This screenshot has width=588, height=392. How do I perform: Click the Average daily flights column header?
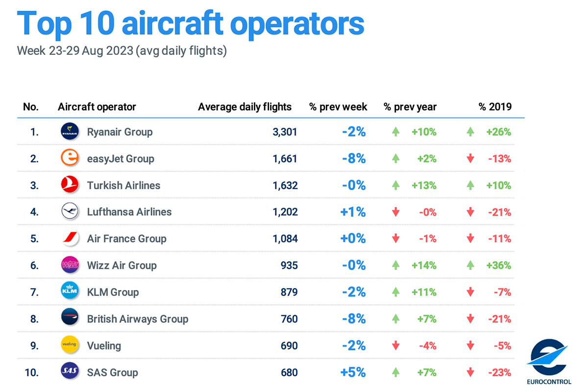(245, 107)
